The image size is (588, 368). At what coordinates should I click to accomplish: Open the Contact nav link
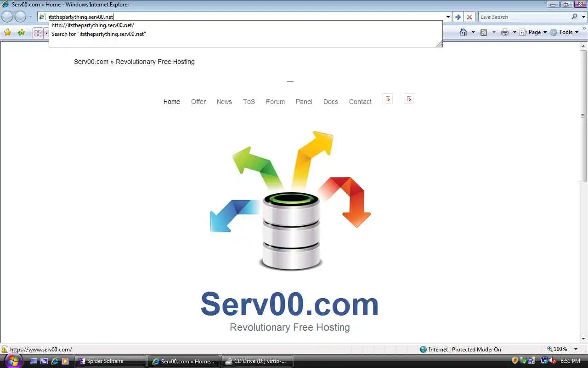[x=360, y=102]
